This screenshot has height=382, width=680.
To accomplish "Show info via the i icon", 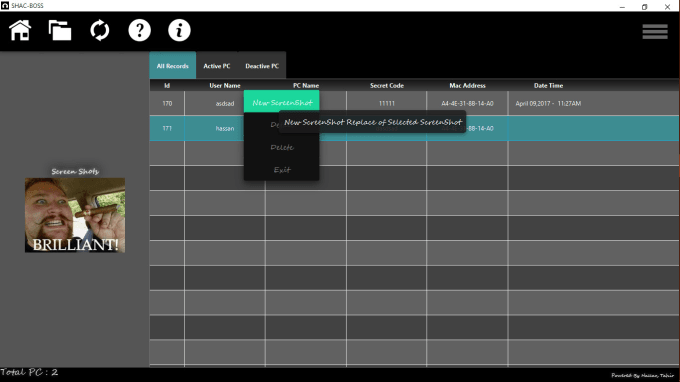I will [179, 30].
